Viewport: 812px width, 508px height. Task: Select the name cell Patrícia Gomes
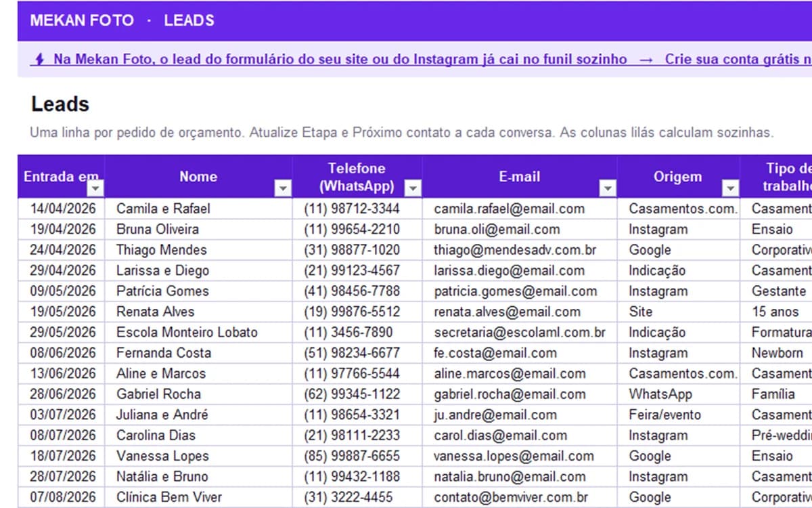click(x=198, y=291)
